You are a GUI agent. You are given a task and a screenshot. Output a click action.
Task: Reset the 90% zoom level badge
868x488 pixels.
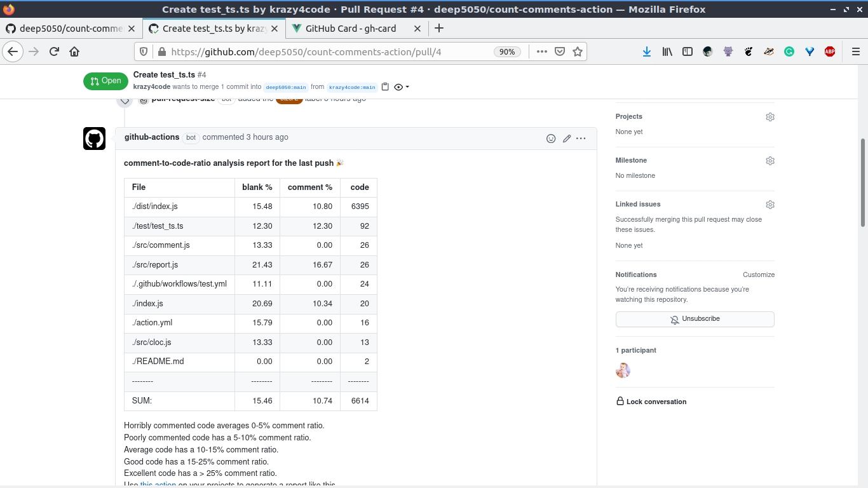(x=507, y=52)
